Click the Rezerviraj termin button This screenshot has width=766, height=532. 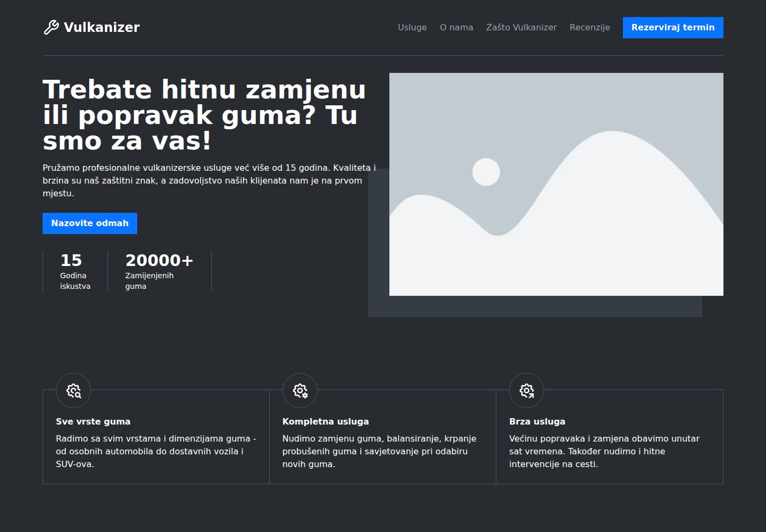point(673,28)
